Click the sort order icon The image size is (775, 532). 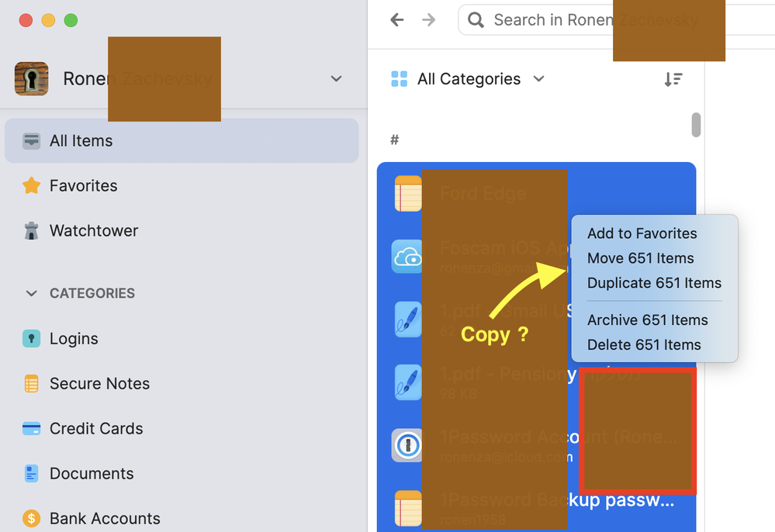point(673,79)
